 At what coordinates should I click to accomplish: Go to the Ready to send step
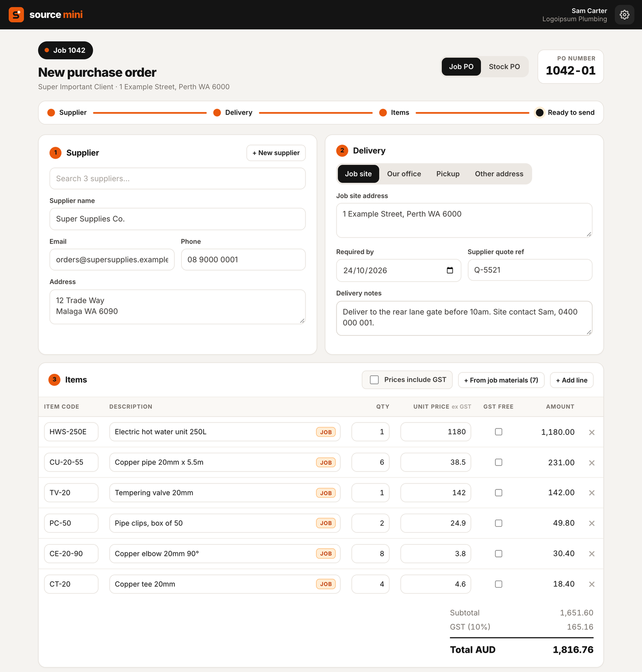pos(565,112)
